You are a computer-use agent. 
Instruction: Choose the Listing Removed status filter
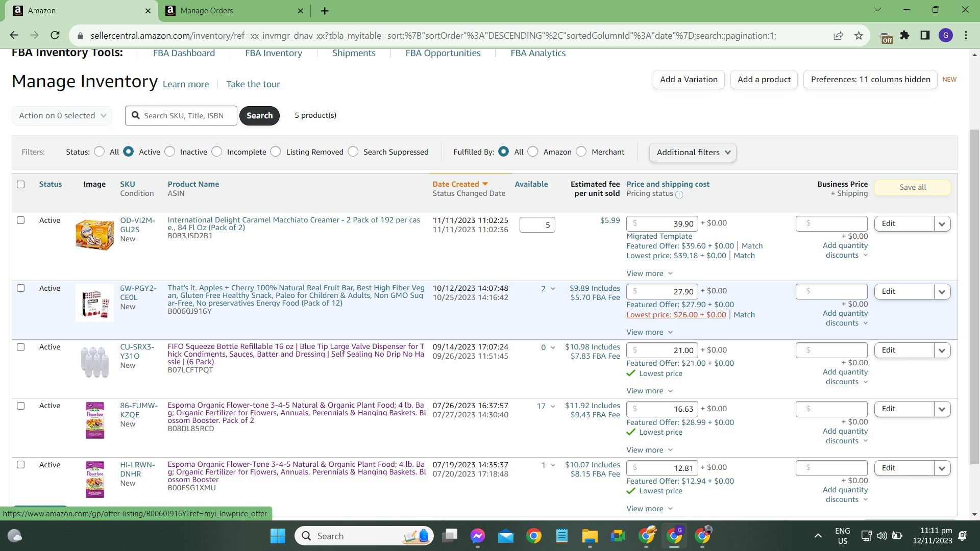tap(276, 152)
